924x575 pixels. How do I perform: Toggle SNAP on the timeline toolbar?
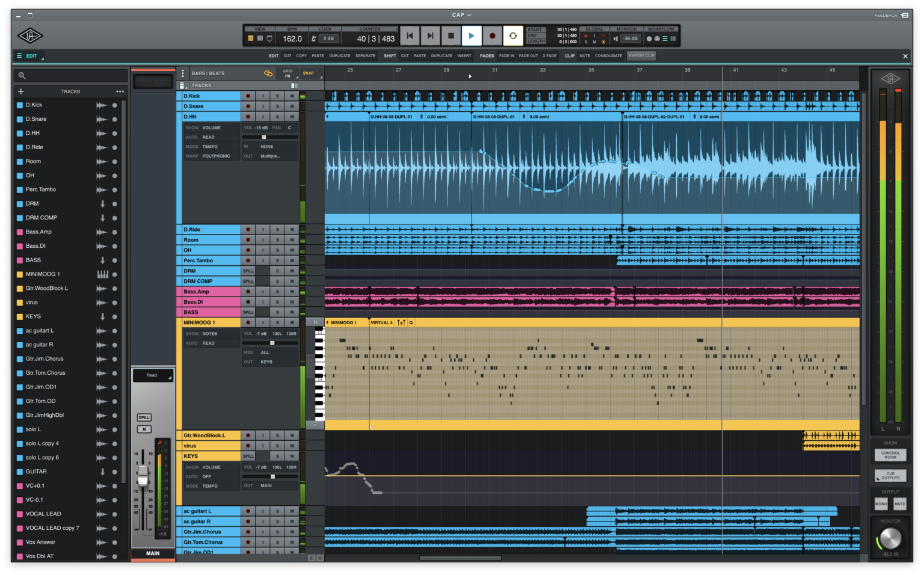point(309,73)
